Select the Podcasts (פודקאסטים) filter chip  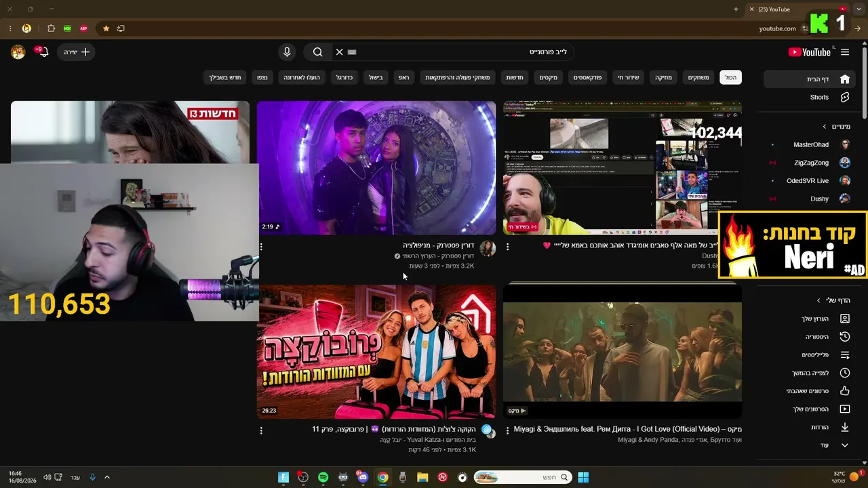coord(587,77)
